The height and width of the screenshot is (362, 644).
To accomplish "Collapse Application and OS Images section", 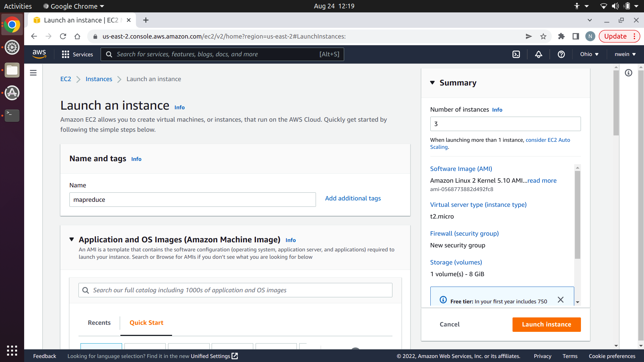I will point(71,239).
